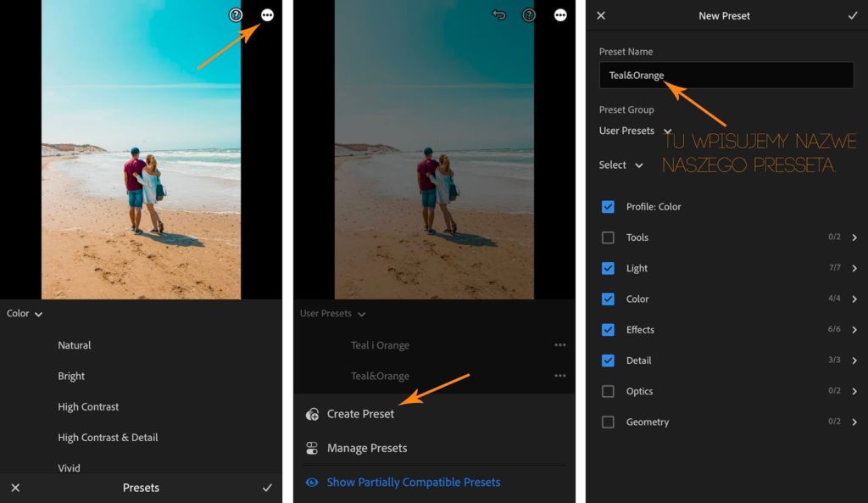Viewport: 868px width, 503px height.
Task: Select the Natural preset
Action: [x=75, y=345]
